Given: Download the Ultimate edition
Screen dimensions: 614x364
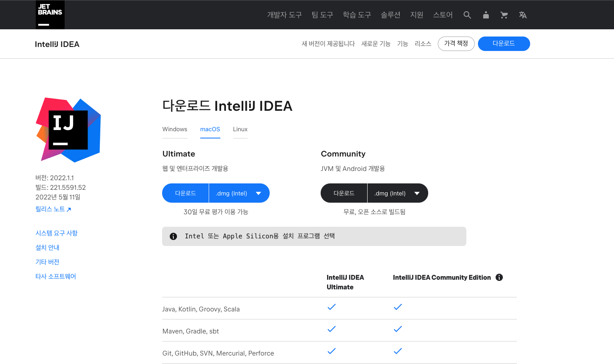Looking at the screenshot, I should [185, 193].
